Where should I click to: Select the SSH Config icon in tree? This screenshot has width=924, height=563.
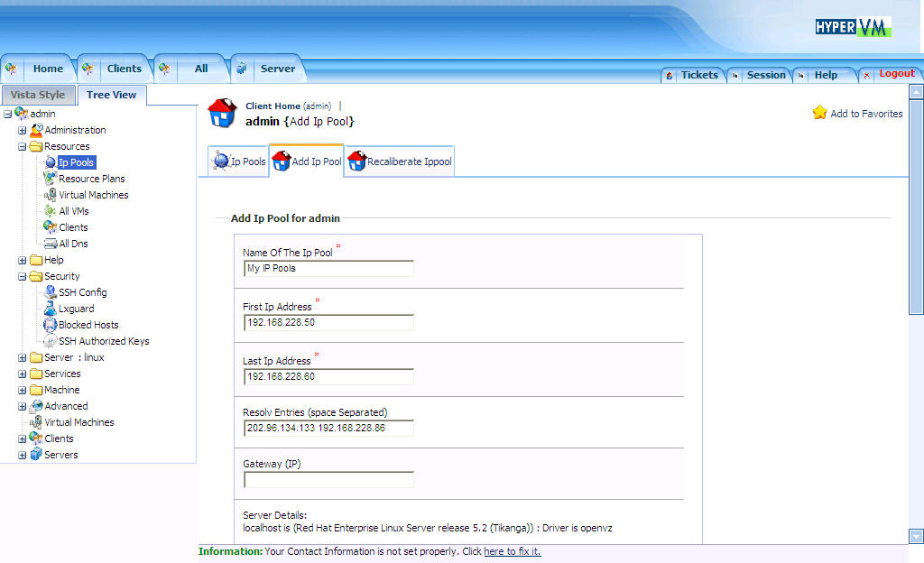click(51, 292)
